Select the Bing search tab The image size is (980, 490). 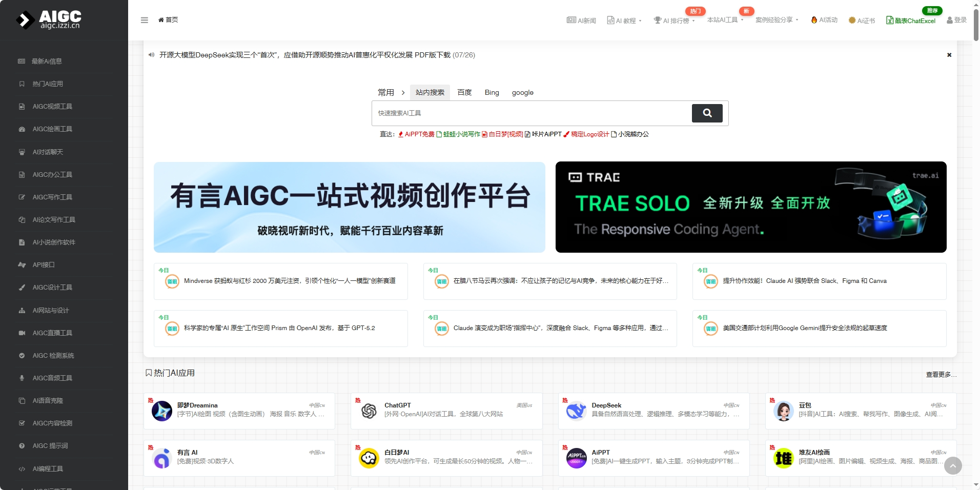[492, 92]
